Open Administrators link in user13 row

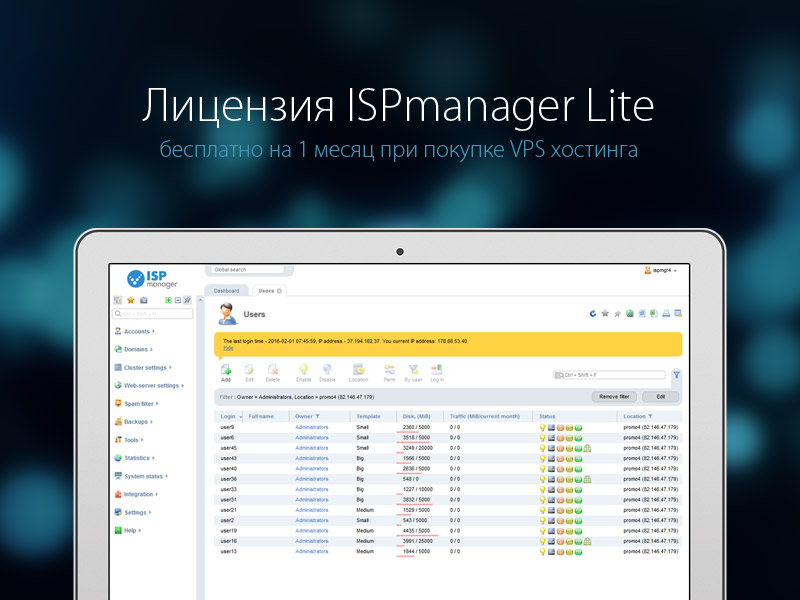click(x=312, y=552)
